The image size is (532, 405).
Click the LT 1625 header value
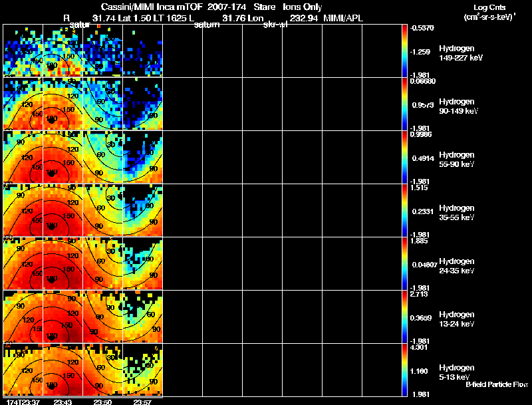tap(169, 19)
